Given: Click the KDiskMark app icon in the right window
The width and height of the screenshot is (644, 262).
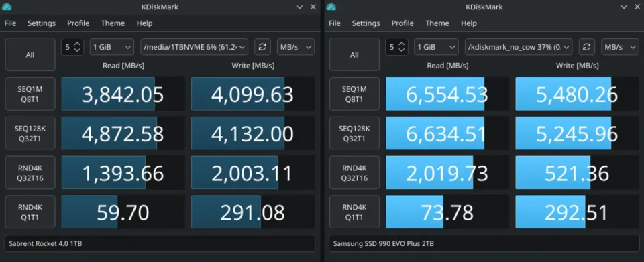Looking at the screenshot, I should [x=331, y=7].
